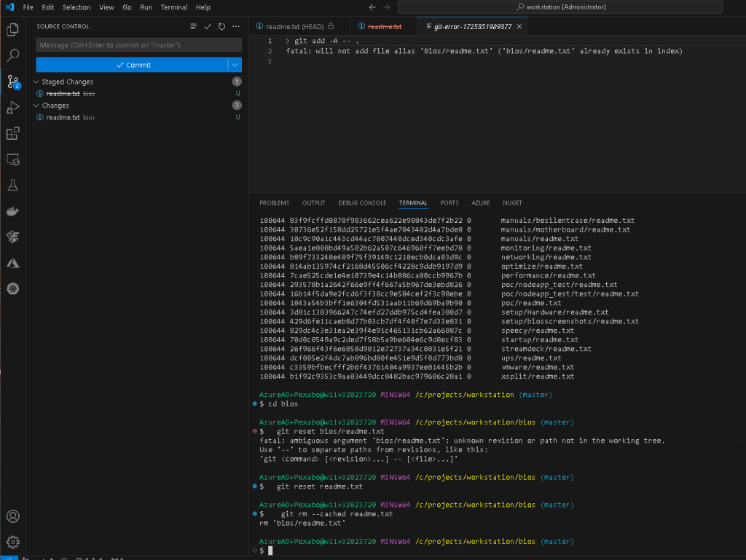Open the Go menu
This screenshot has height=560, width=746.
(x=127, y=7)
